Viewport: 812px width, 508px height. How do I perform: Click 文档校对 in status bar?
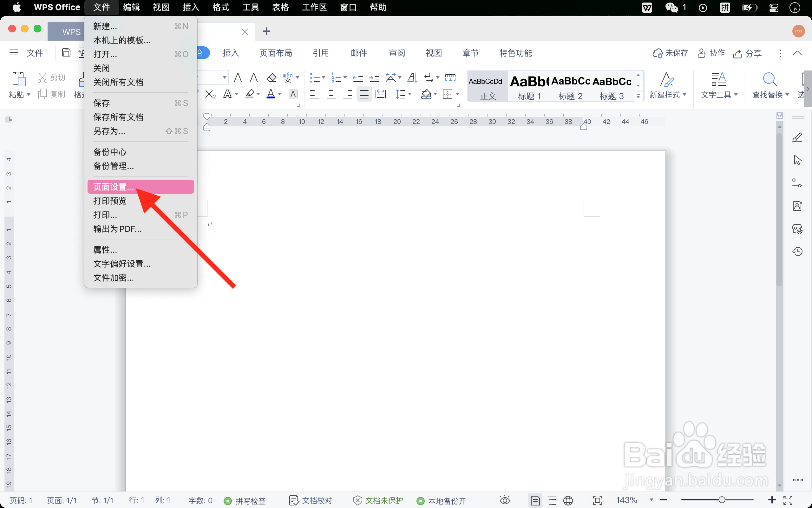pyautogui.click(x=311, y=501)
